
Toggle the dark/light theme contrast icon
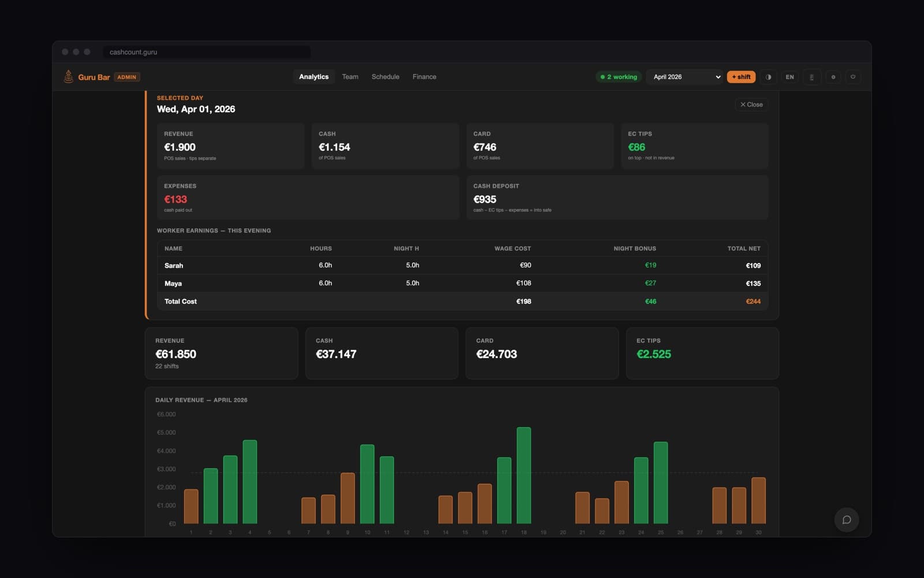pos(768,77)
